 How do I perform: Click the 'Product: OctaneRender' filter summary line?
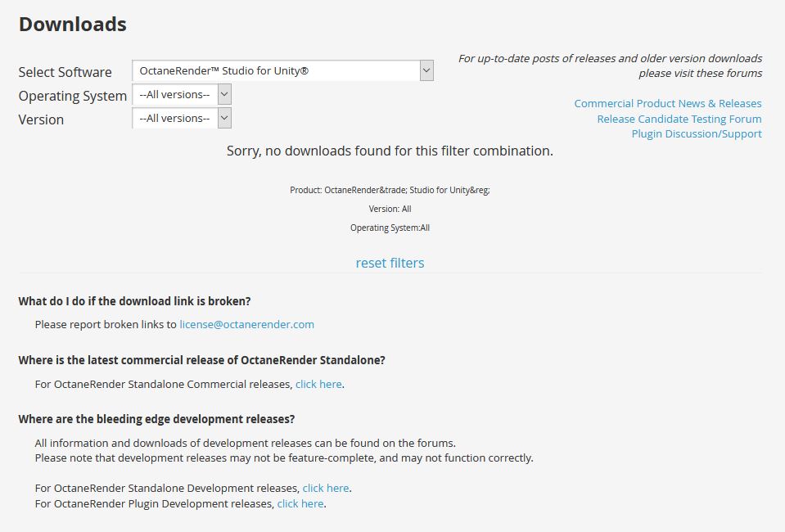[x=390, y=190]
